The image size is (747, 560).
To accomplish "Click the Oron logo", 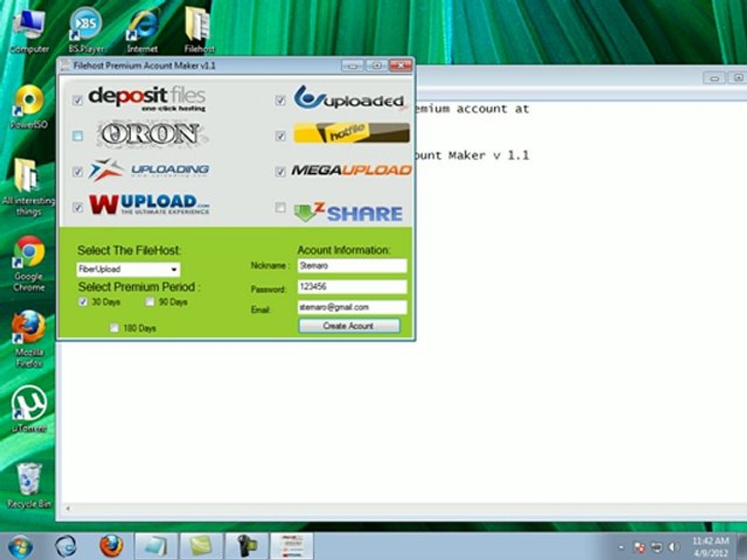I will (x=151, y=134).
